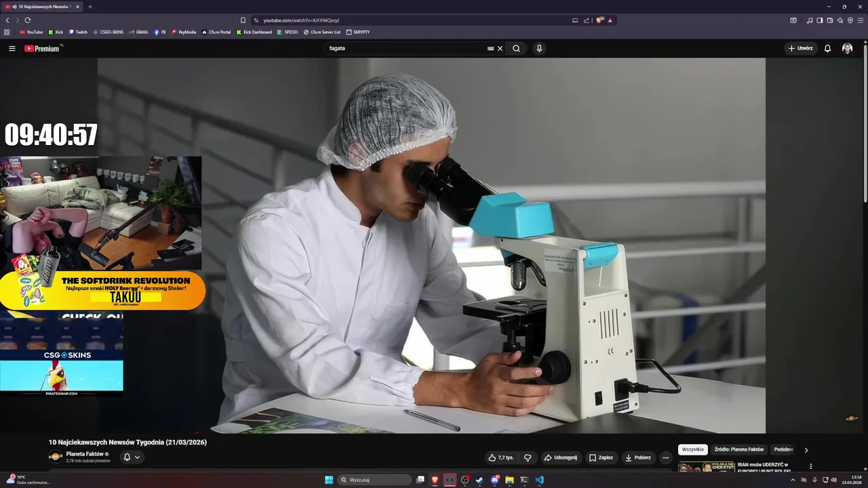This screenshot has height=488, width=868.
Task: Show next filter chips with arrow
Action: point(806,449)
